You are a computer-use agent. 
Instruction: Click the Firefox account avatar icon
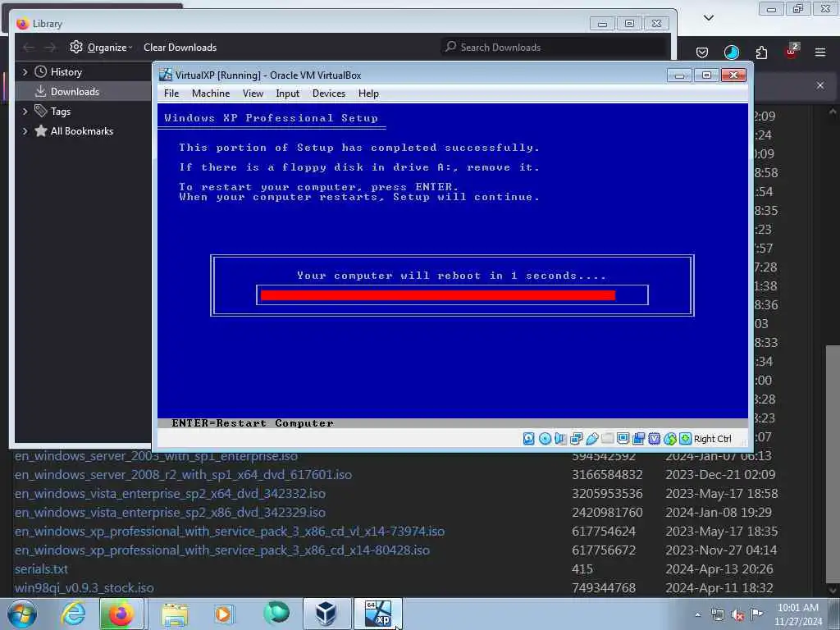coord(731,52)
